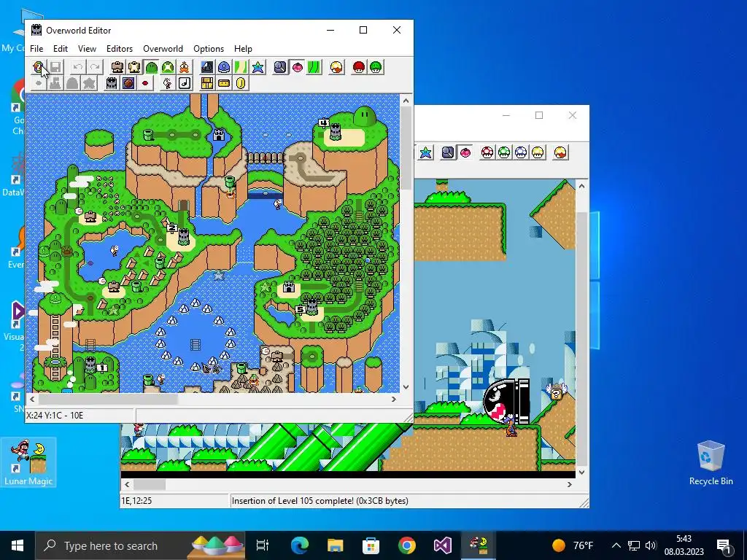Select the white pointing hand toolbar icon
The width and height of the screenshot is (747, 560).
(168, 83)
